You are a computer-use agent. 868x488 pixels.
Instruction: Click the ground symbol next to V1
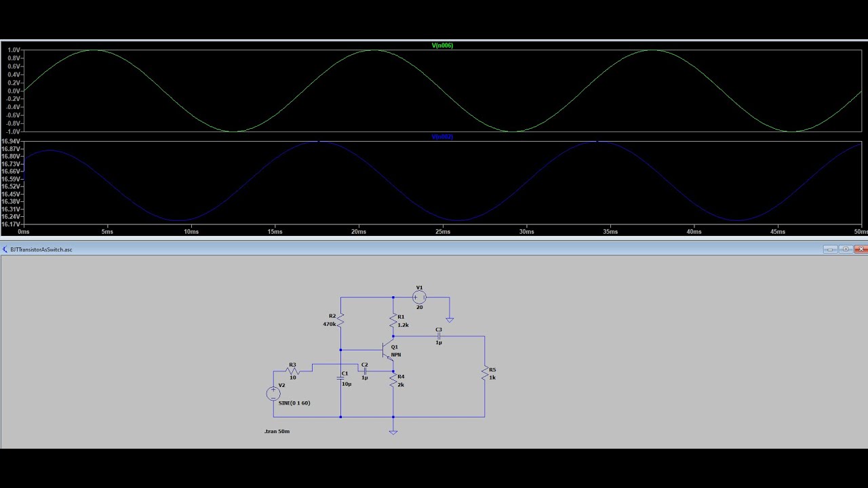(x=449, y=319)
